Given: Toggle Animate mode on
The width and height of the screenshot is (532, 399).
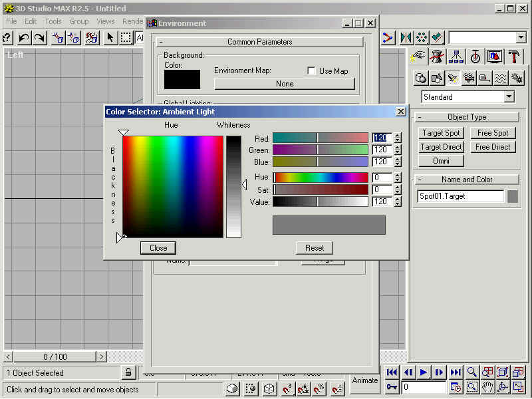Looking at the screenshot, I should [x=364, y=380].
